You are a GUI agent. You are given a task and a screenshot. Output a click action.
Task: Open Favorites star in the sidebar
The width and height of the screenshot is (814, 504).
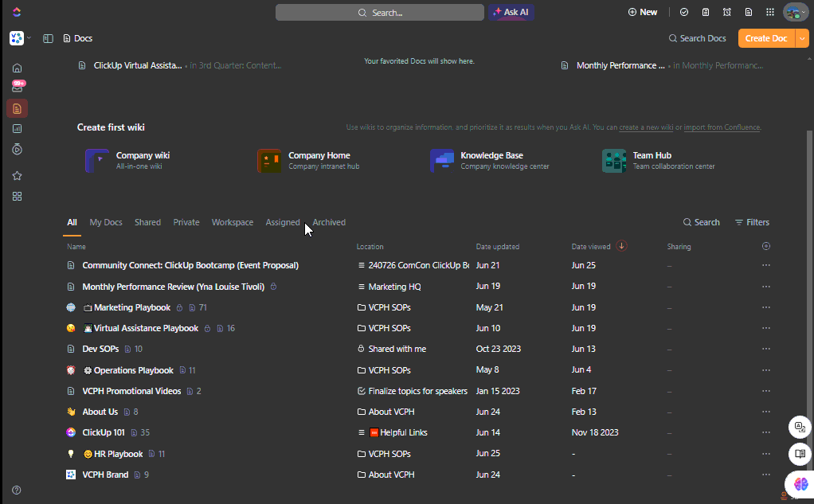tap(18, 176)
